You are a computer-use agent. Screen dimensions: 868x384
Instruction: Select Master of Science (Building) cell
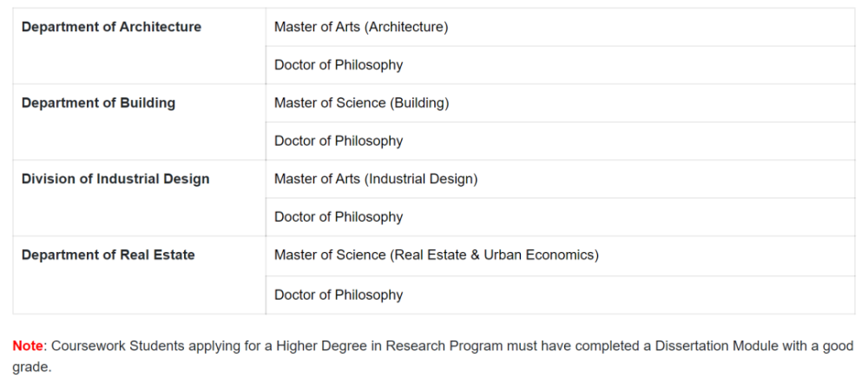tap(361, 103)
